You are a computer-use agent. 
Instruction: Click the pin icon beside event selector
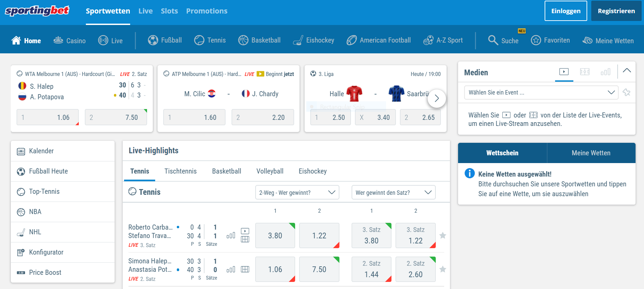coord(626,93)
